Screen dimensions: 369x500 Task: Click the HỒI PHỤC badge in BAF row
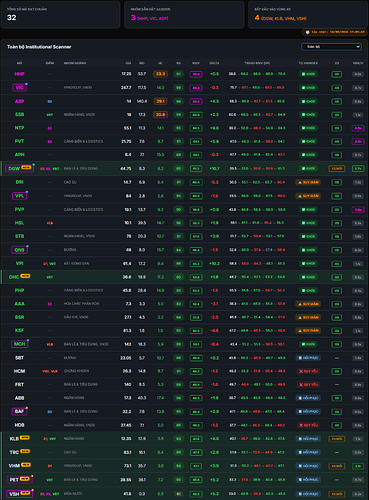pos(308,412)
